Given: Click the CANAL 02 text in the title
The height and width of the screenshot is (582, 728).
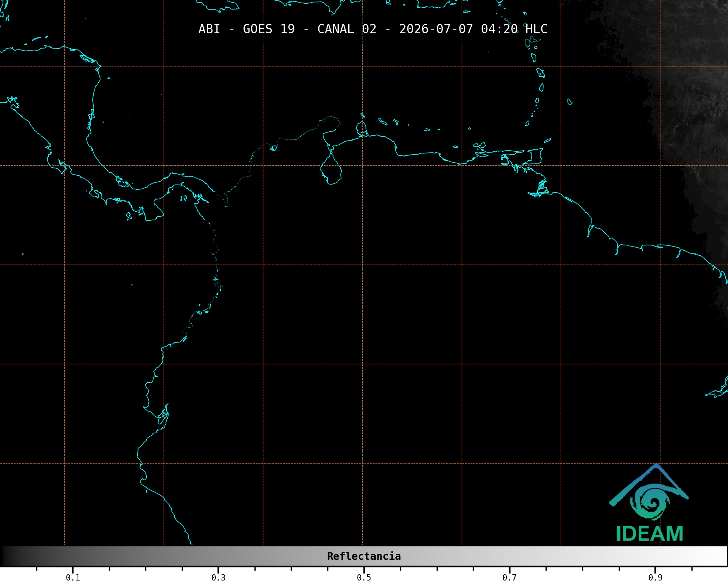Looking at the screenshot, I should coord(347,29).
